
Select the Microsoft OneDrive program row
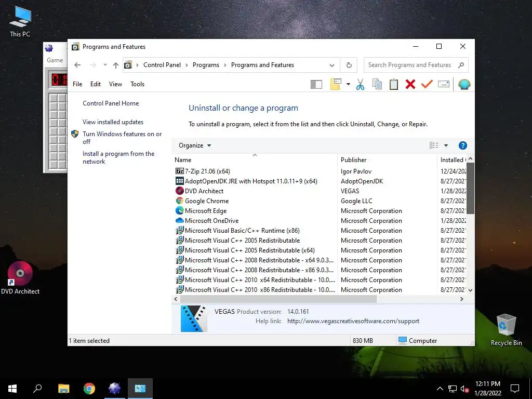click(x=319, y=220)
